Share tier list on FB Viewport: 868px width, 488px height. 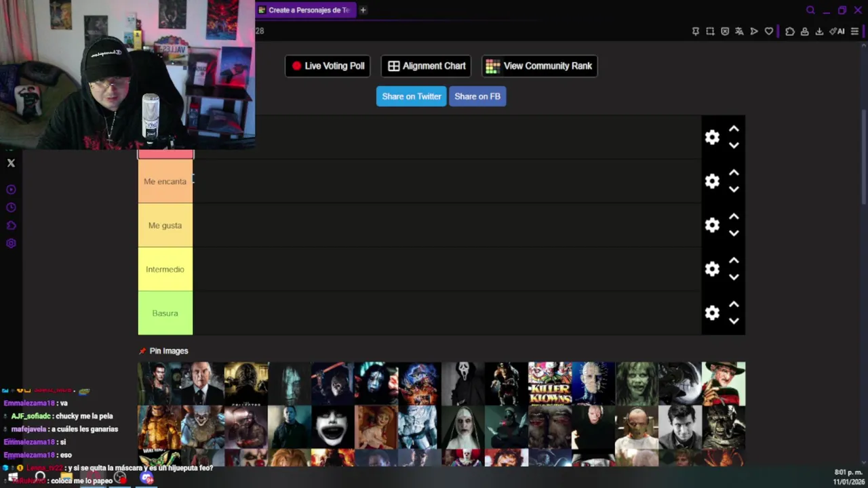pos(477,96)
